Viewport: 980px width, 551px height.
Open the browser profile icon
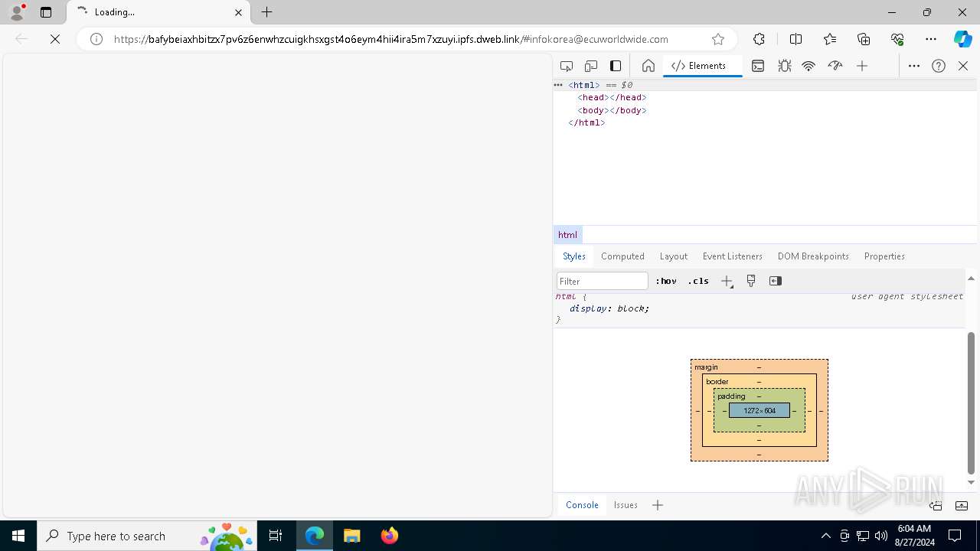[17, 12]
